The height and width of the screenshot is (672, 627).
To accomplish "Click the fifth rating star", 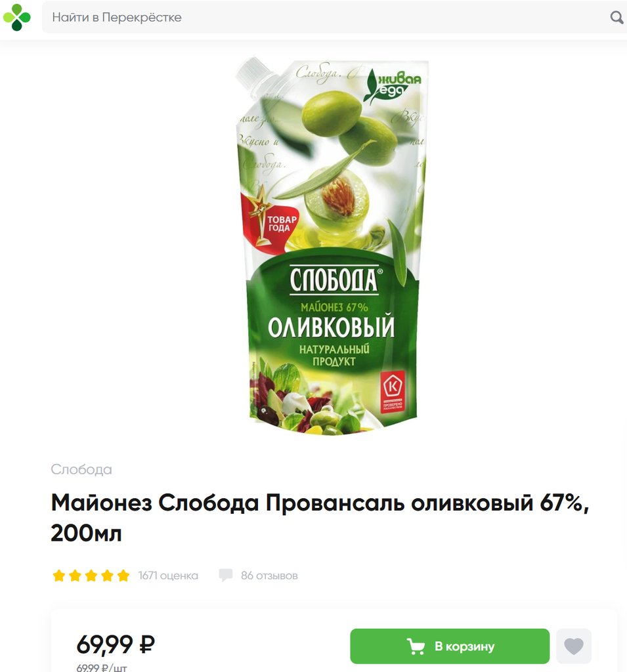I will (123, 575).
